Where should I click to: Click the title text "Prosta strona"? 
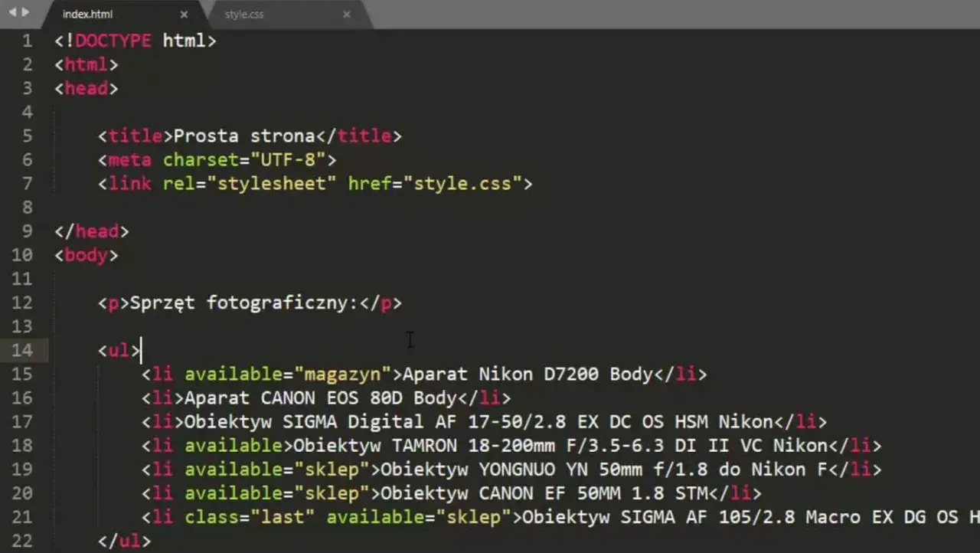click(x=244, y=136)
